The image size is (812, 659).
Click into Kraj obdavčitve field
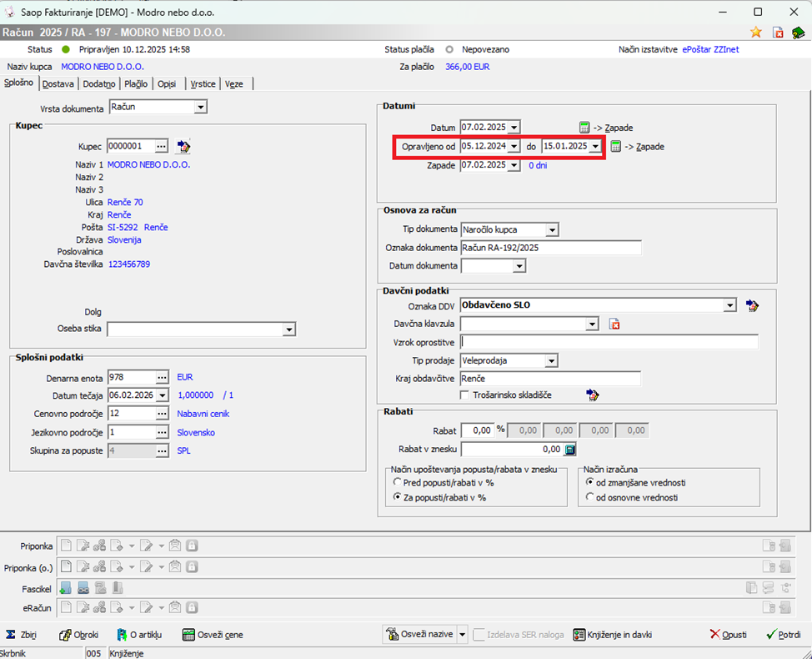[x=550, y=378]
